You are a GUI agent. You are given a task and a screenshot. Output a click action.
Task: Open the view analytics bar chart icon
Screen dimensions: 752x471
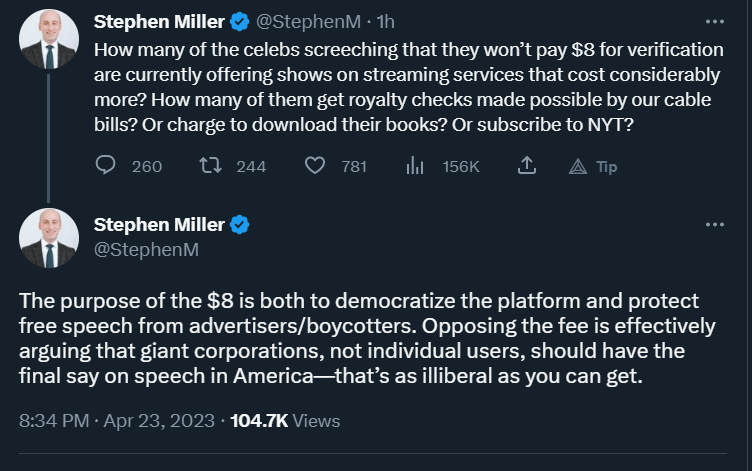pyautogui.click(x=415, y=166)
